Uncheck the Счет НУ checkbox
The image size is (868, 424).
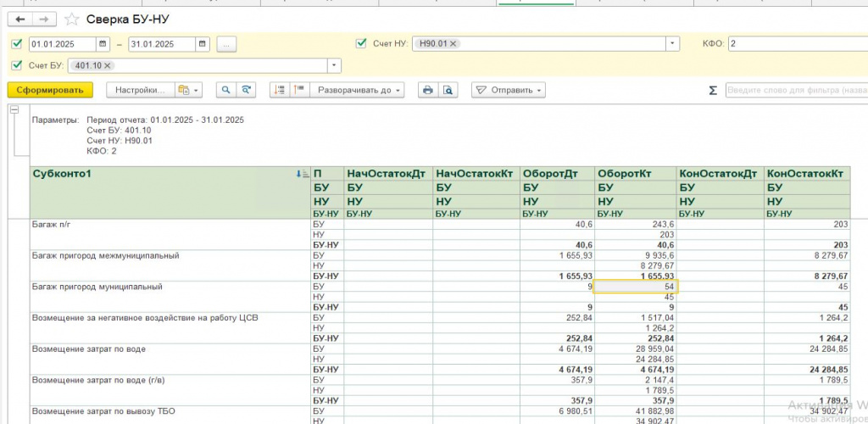pyautogui.click(x=362, y=43)
